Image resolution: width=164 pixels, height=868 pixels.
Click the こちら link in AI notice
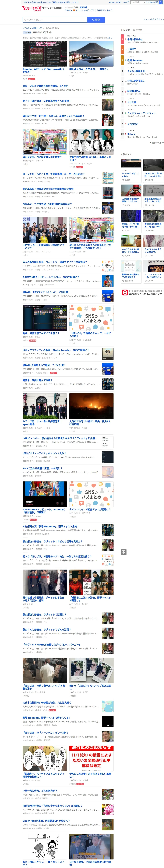(x=110, y=38)
